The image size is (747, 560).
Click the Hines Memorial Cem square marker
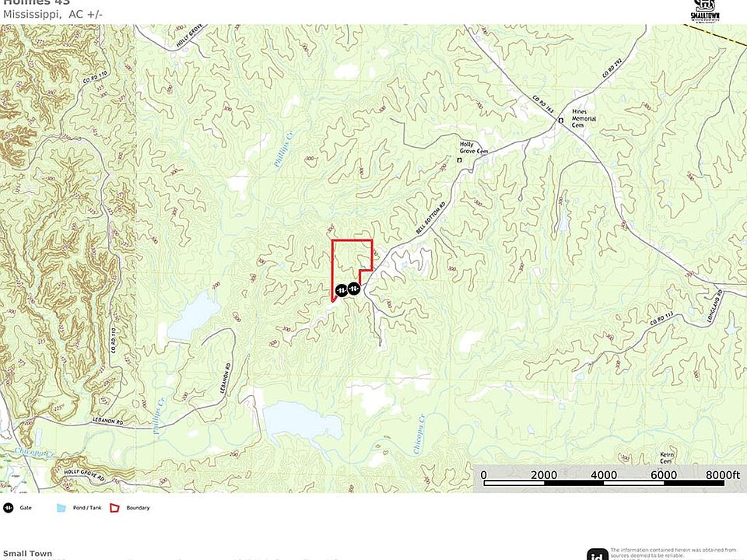tap(561, 121)
